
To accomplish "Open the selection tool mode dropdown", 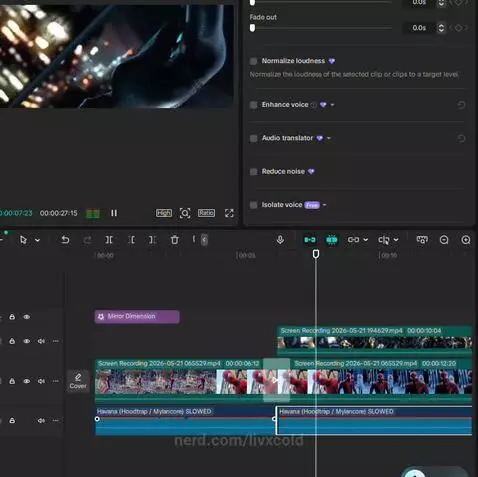I will tap(37, 240).
